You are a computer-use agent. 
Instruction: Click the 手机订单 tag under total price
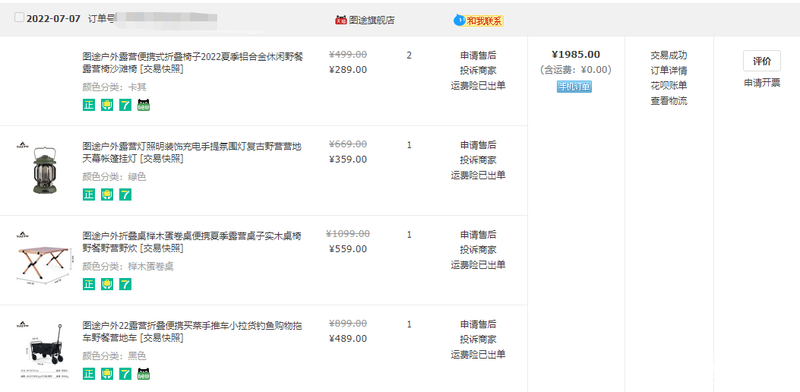(x=574, y=87)
